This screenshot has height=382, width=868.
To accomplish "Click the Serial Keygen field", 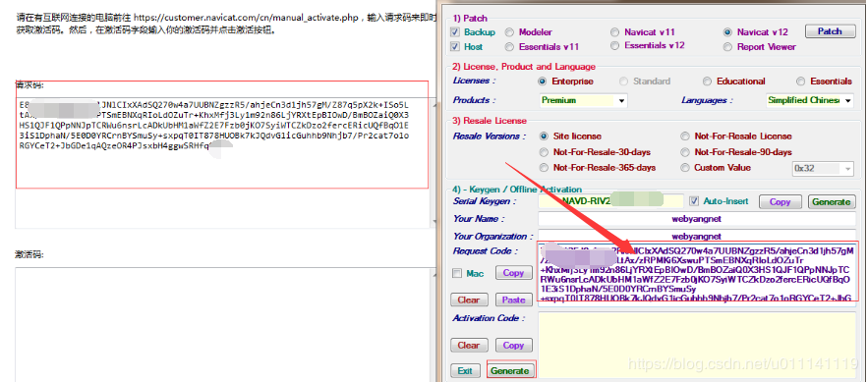I will [611, 201].
